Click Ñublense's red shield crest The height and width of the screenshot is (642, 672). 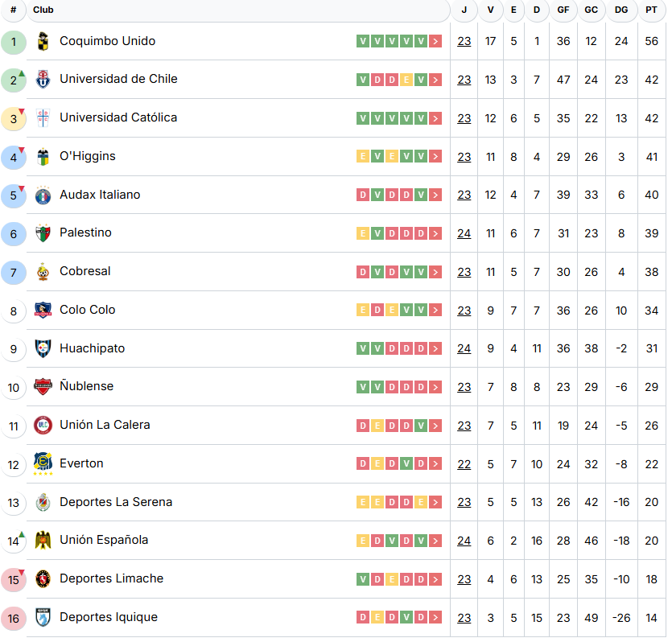(43, 387)
